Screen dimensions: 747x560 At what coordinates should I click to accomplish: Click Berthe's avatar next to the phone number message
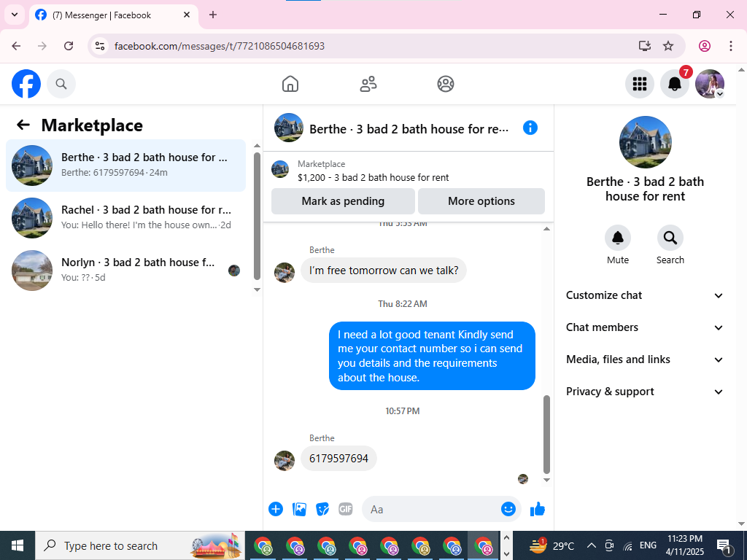(285, 461)
